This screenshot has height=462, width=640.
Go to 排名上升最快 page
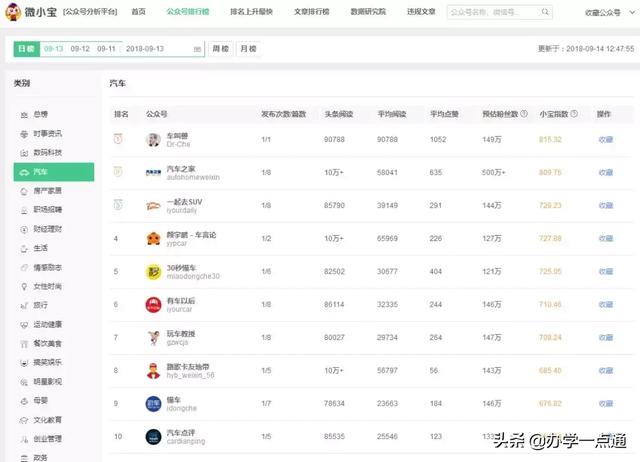click(251, 12)
